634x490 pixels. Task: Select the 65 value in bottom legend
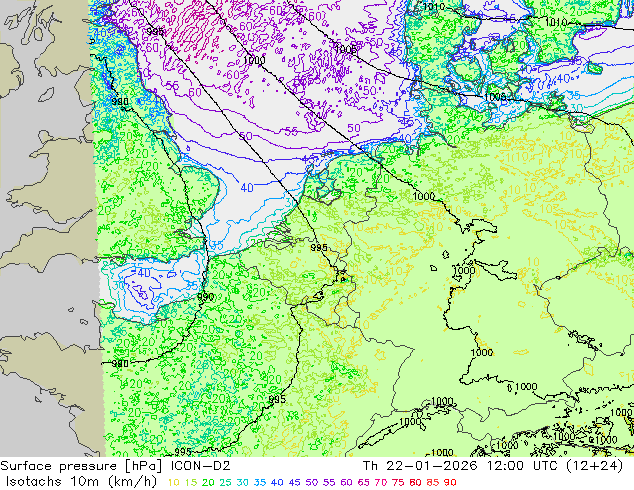click(x=363, y=482)
